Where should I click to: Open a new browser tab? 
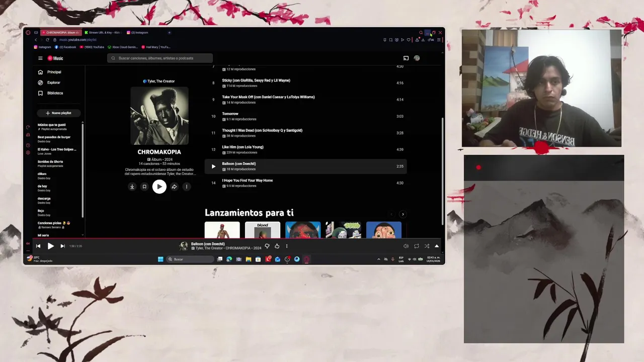coord(169,33)
